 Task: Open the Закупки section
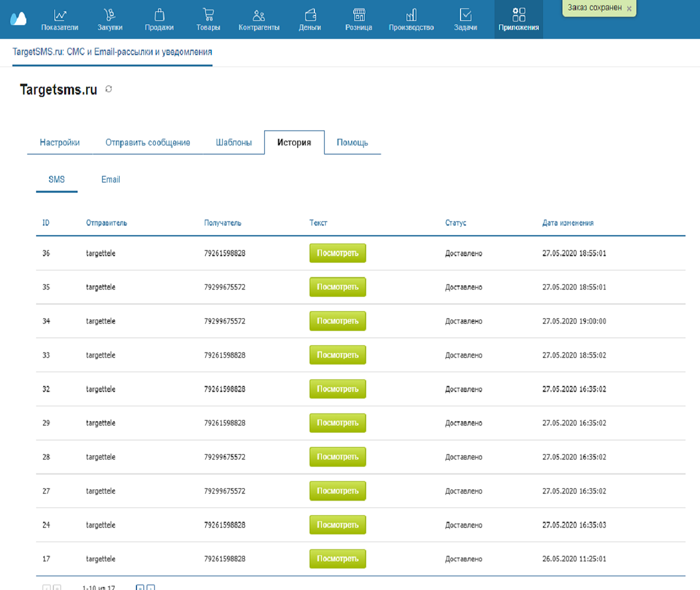(110, 20)
